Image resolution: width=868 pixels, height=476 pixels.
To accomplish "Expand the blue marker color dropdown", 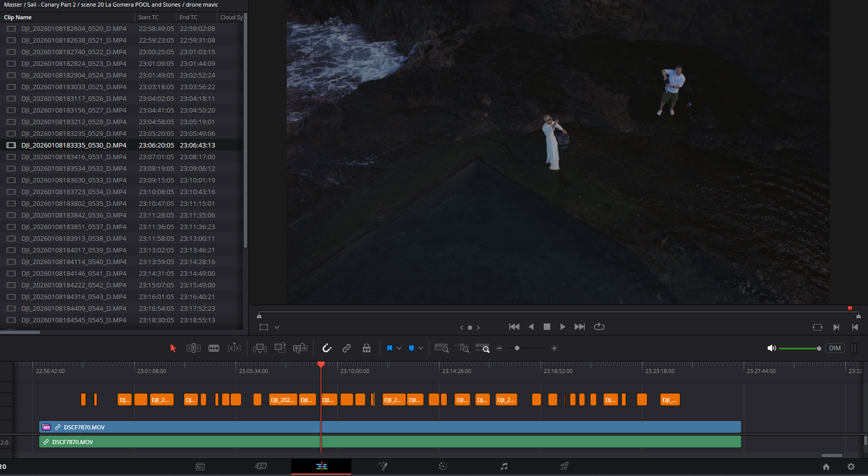I will pyautogui.click(x=421, y=348).
